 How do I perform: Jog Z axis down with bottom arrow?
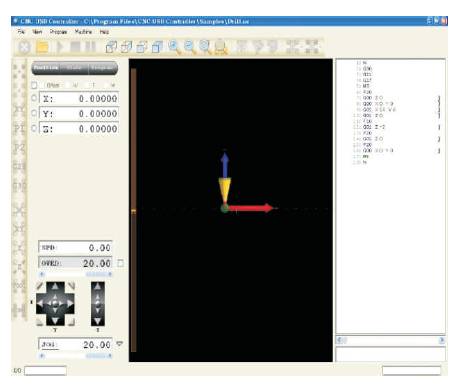point(97,321)
